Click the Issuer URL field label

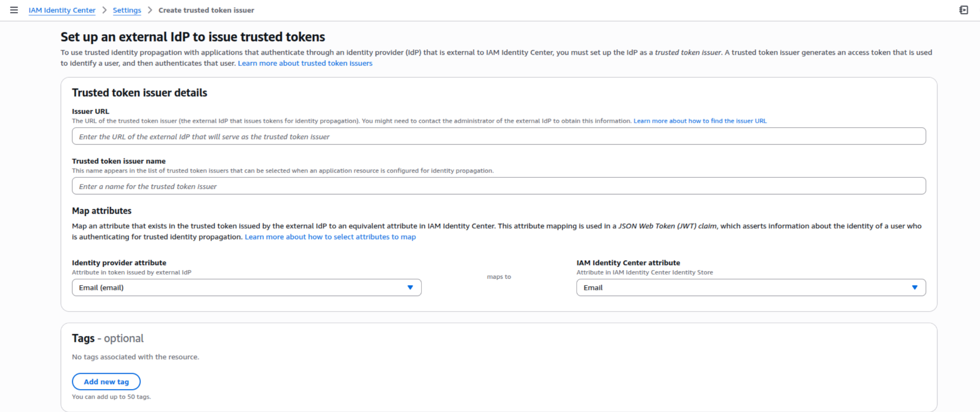click(x=90, y=111)
